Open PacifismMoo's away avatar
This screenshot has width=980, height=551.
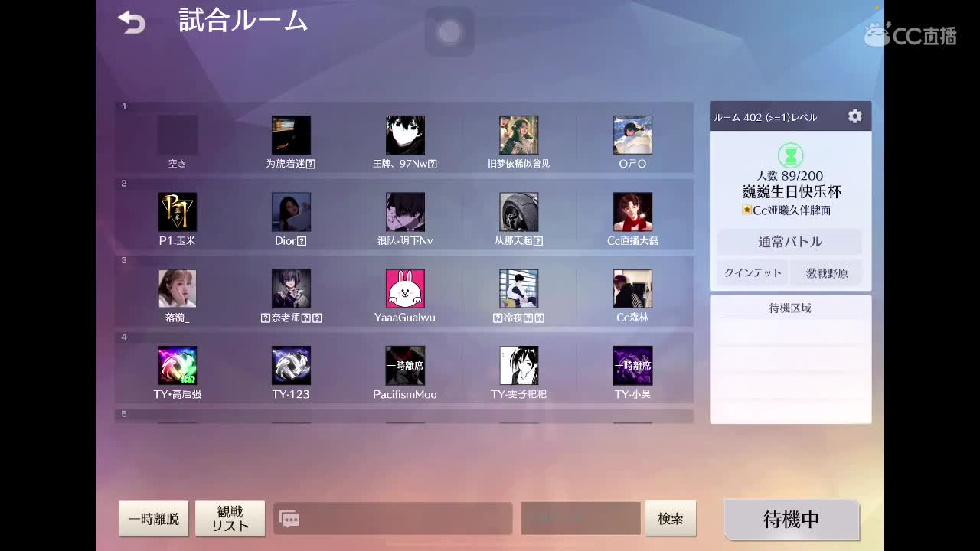(x=405, y=366)
